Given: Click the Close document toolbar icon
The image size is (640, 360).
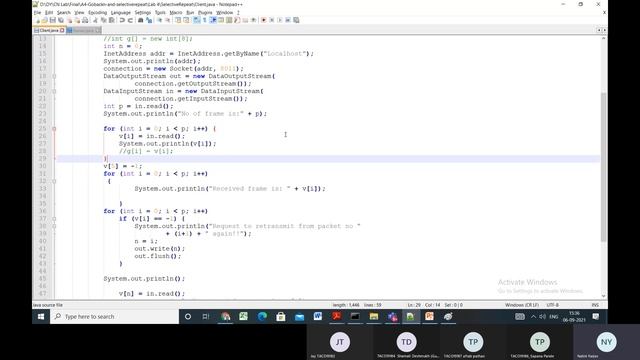Looking at the screenshot, I should pos(70,20).
